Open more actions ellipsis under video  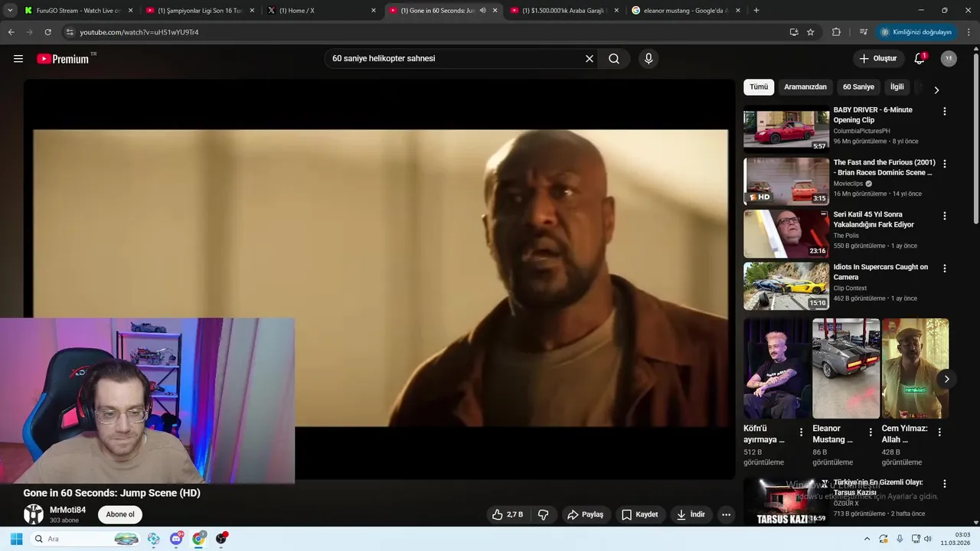[x=726, y=515]
